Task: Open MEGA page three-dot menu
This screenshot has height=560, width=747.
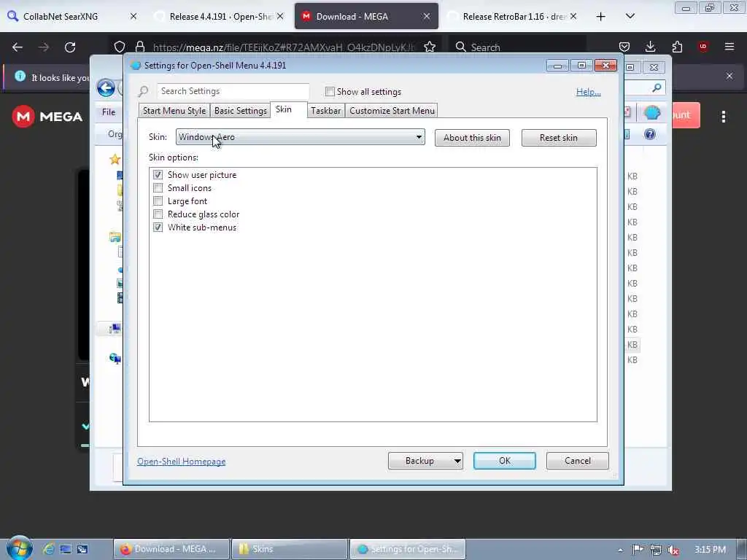Action: [x=723, y=117]
